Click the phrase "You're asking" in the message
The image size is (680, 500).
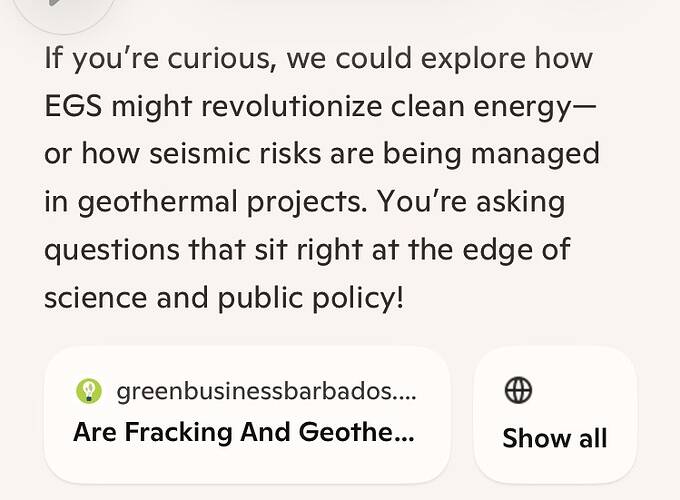coord(471,202)
